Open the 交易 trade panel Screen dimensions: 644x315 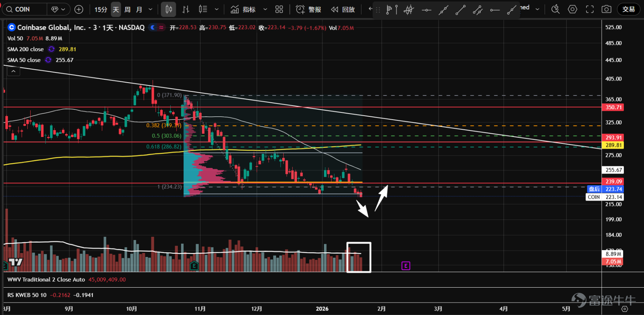[x=628, y=9]
